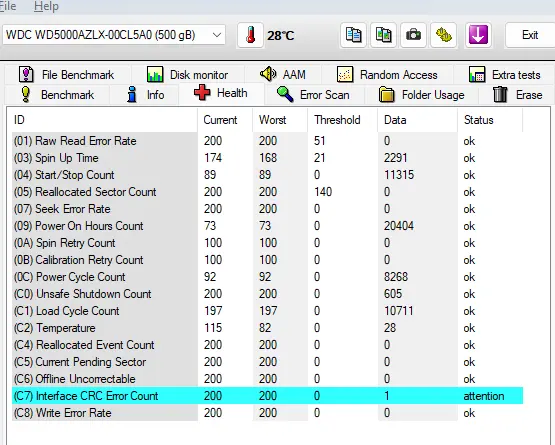The image size is (555, 445).
Task: Go to the Random Access tab
Action: (x=387, y=75)
